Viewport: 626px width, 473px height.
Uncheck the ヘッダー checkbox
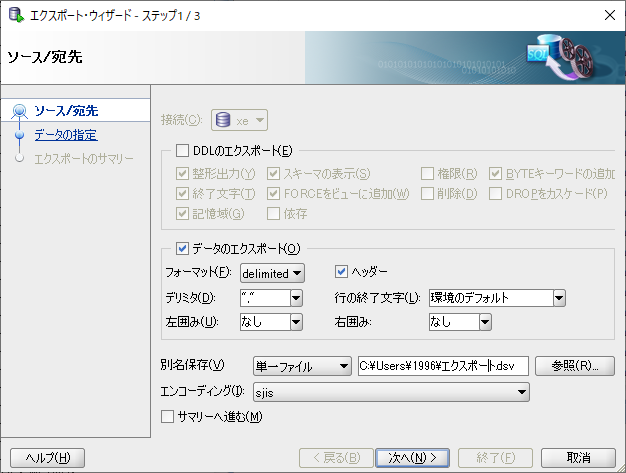pyautogui.click(x=341, y=272)
